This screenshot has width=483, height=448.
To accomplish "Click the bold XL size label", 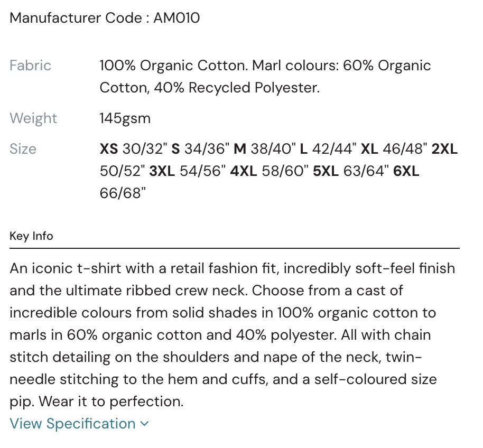I will [369, 149].
